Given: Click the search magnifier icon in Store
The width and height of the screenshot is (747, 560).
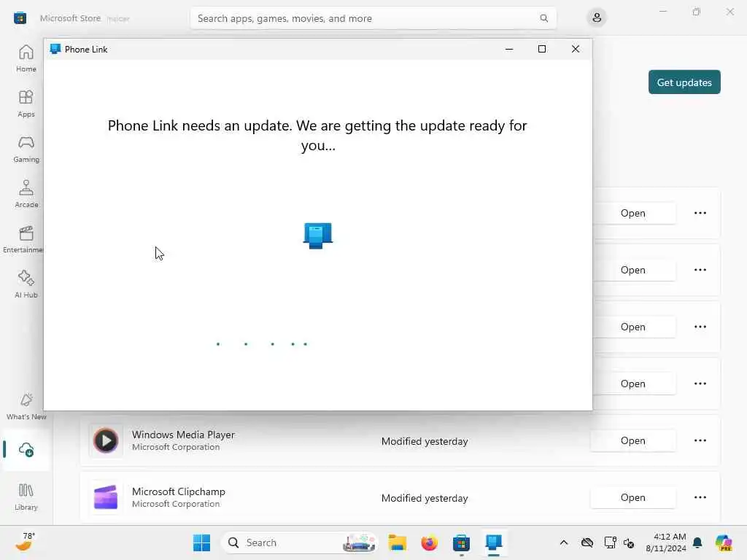Looking at the screenshot, I should tap(543, 18).
